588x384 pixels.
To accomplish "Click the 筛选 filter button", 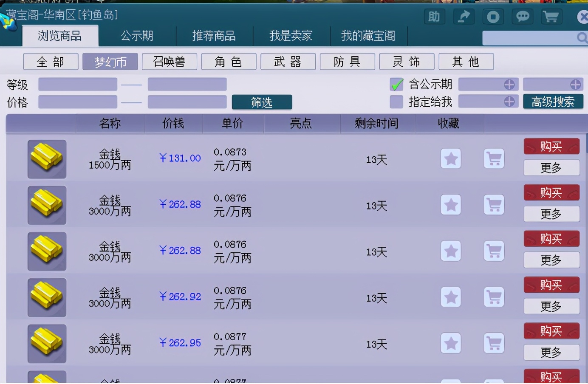I will click(x=262, y=102).
